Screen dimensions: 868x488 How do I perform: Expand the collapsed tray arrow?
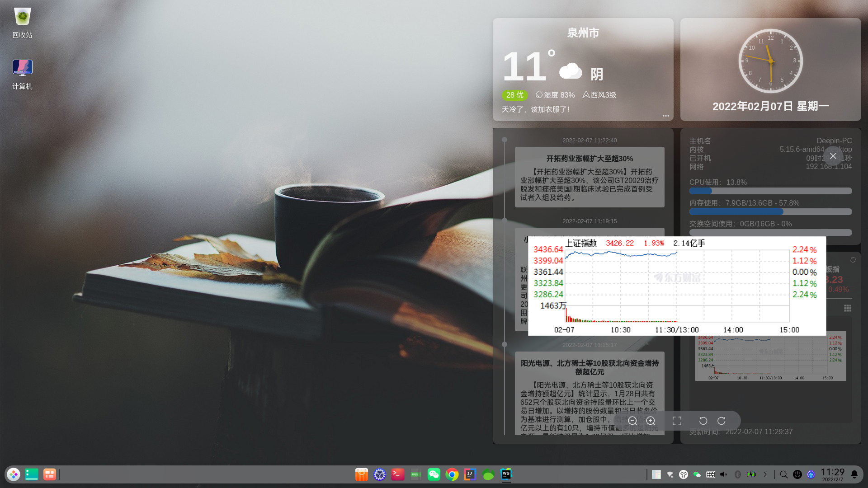tap(765, 474)
